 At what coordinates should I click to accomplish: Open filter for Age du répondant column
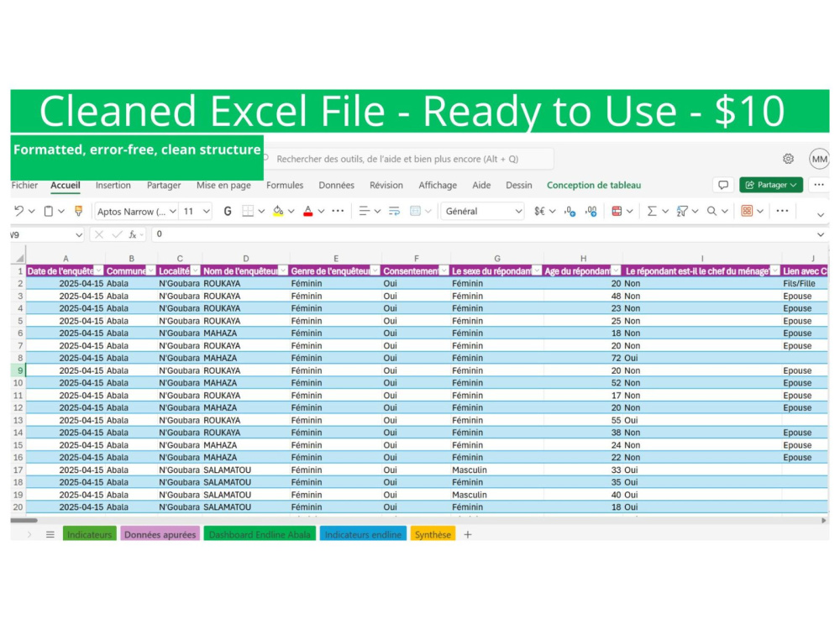(616, 270)
